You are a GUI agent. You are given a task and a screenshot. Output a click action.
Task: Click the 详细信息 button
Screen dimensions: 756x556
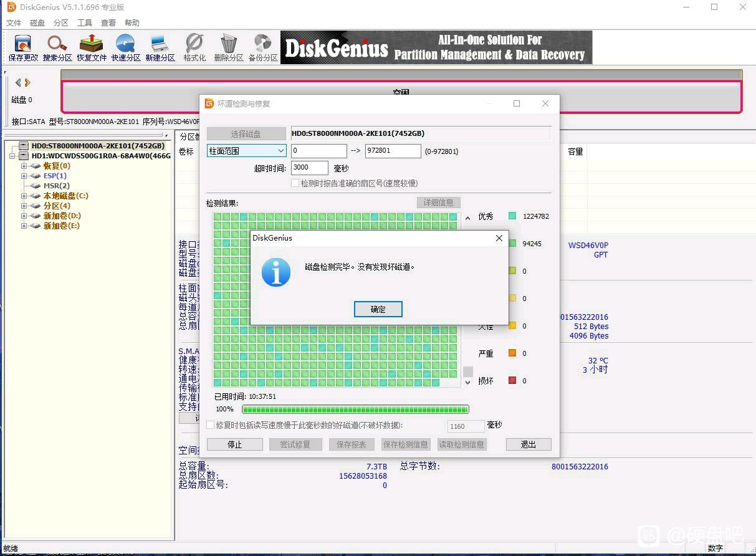click(439, 203)
